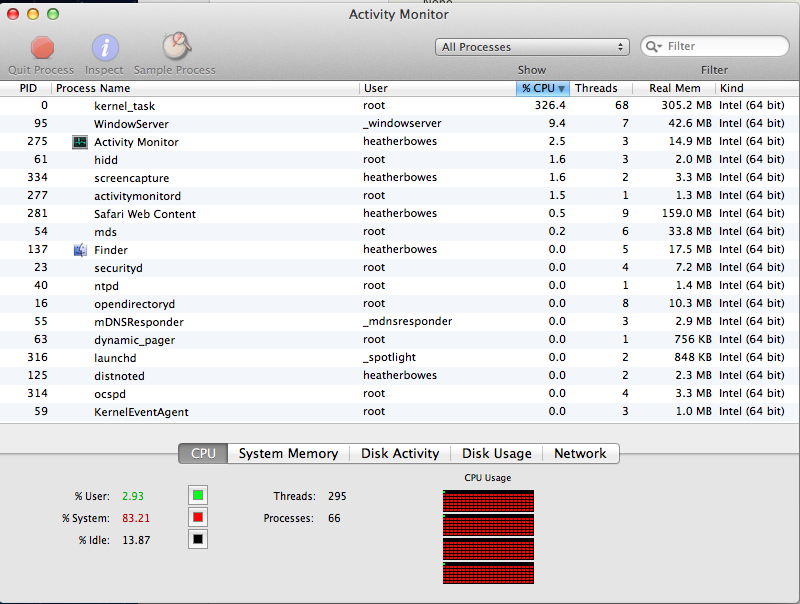The width and height of the screenshot is (800, 604).
Task: Select the opendirectoryd process
Action: tap(134, 304)
